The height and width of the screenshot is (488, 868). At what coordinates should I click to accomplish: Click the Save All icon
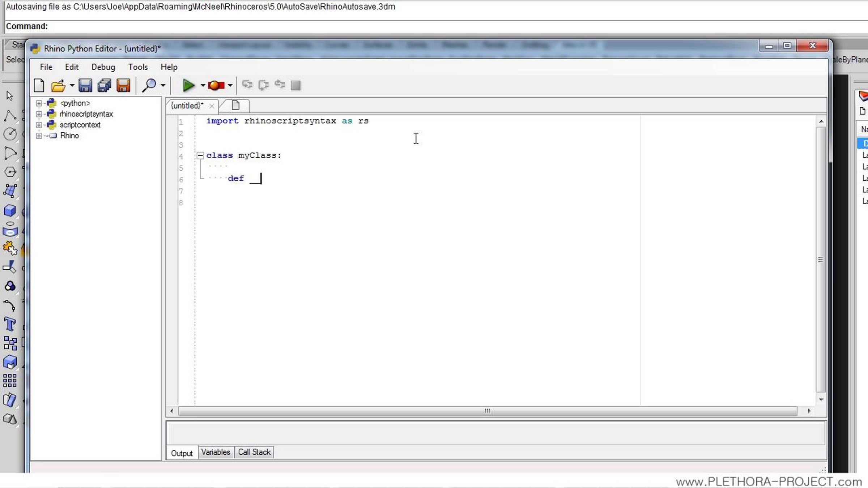click(104, 86)
